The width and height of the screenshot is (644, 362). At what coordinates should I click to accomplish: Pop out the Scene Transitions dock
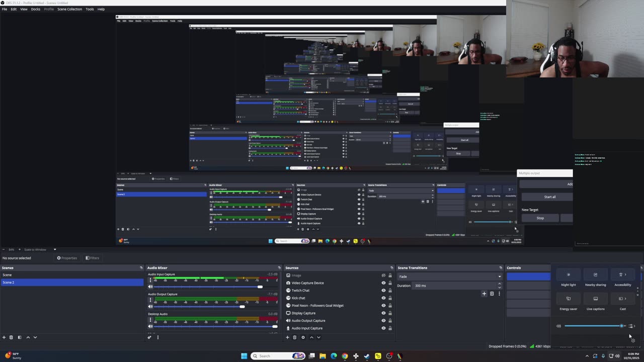(x=501, y=268)
